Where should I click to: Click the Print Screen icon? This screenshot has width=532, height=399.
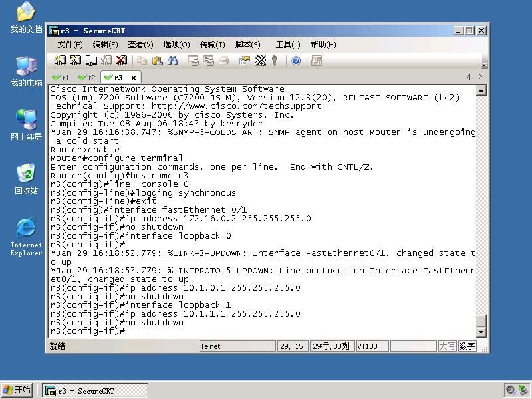point(194,61)
